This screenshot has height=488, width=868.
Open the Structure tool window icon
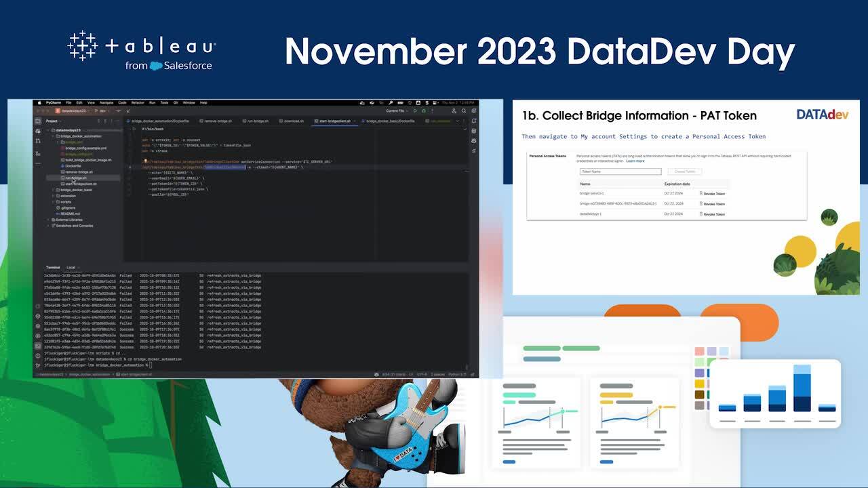38,153
